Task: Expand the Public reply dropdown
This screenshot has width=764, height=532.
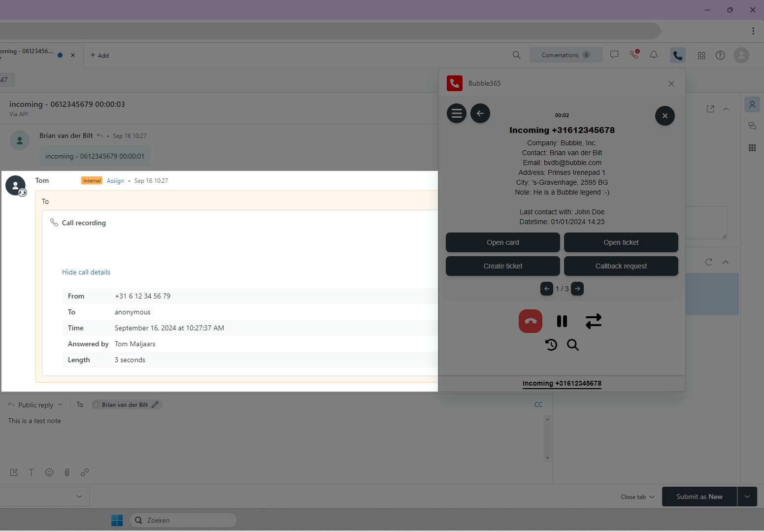Action: coord(36,405)
